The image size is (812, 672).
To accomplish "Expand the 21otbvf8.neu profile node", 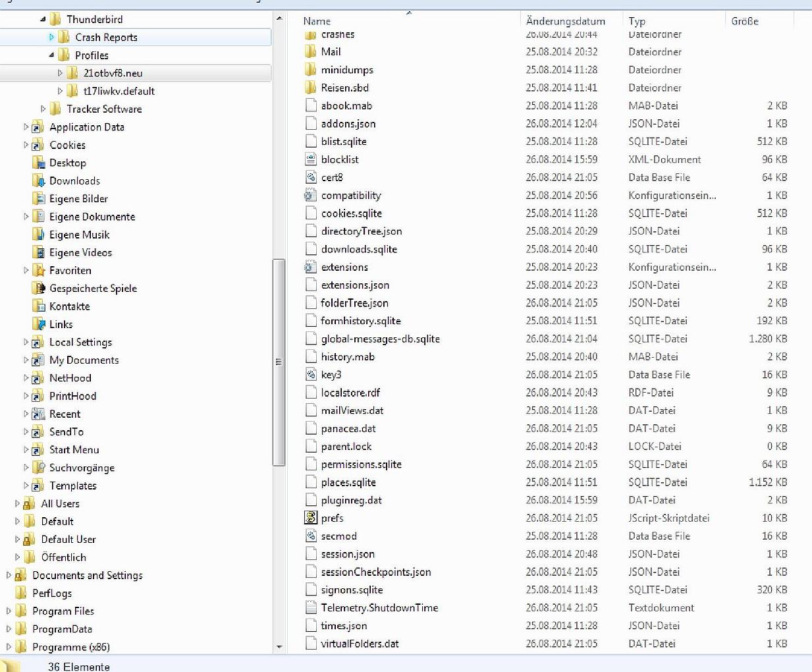I will point(61,73).
